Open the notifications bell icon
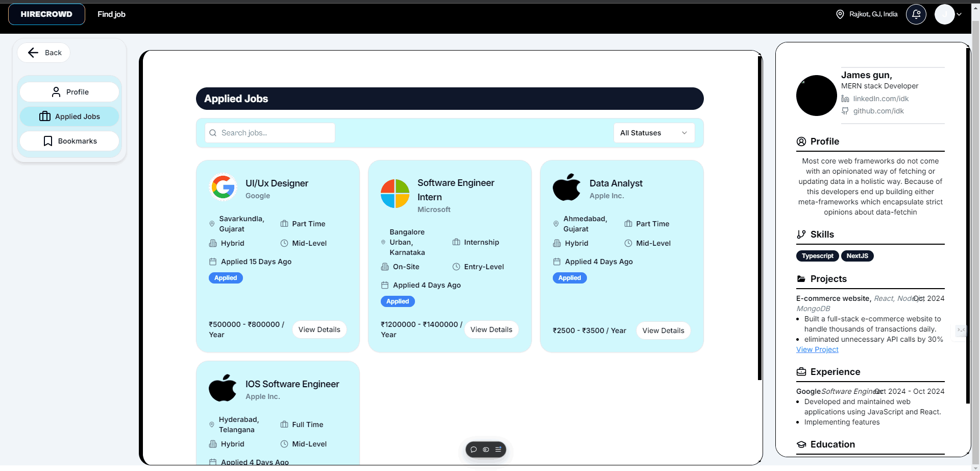Viewport: 980px width, 471px height. pos(916,14)
